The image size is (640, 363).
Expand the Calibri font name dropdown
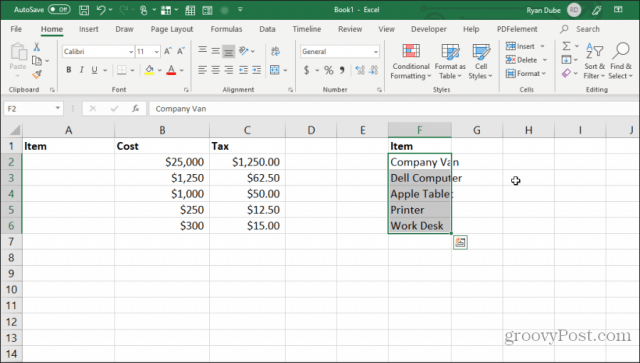[x=131, y=51]
